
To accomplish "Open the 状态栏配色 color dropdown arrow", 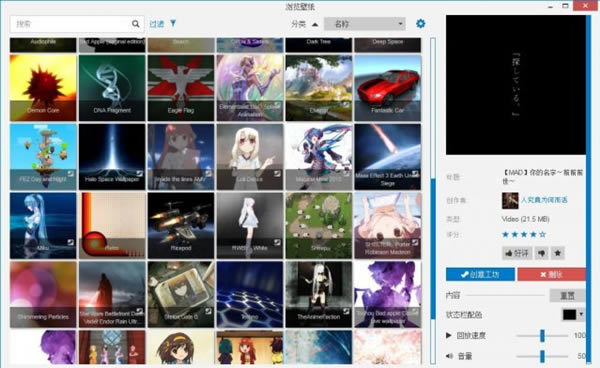I will tap(581, 314).
